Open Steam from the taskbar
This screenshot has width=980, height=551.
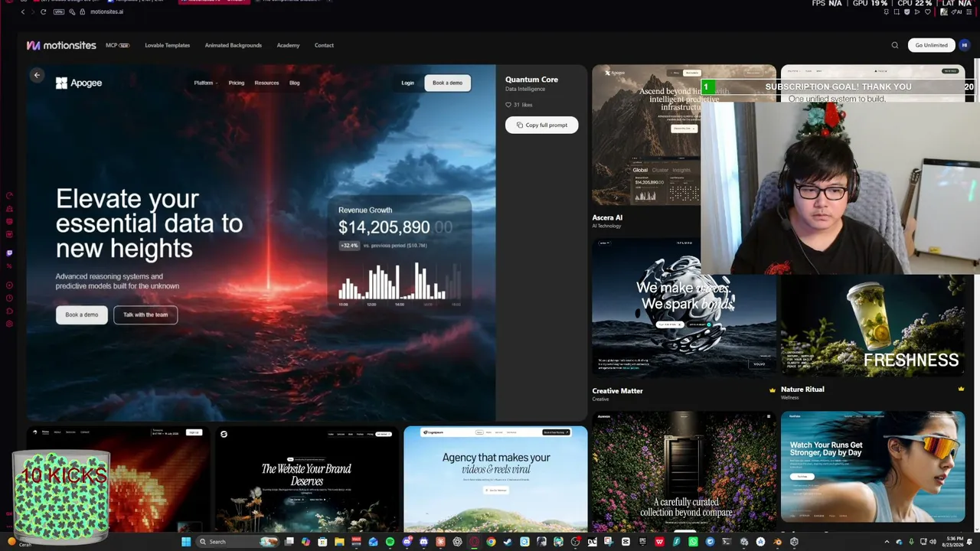pos(508,542)
